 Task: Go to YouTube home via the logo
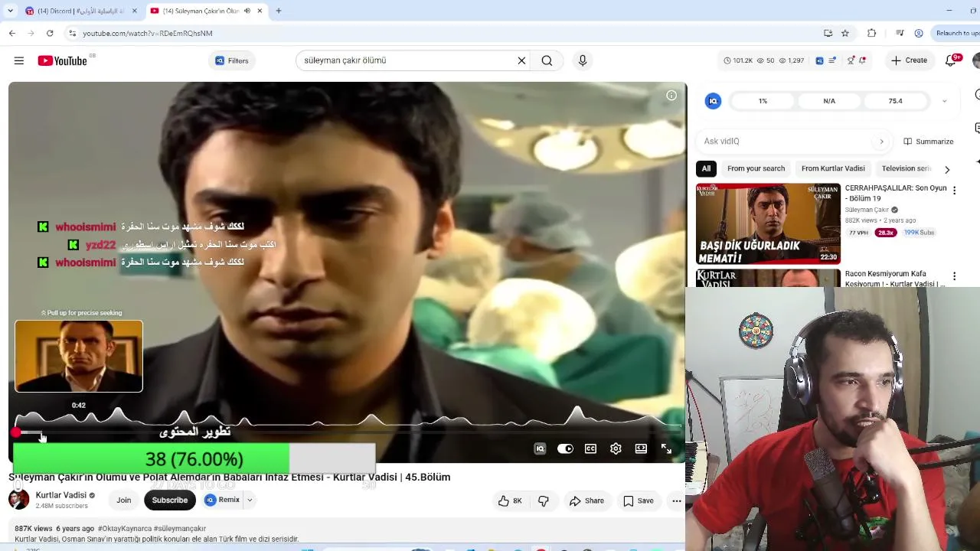62,60
